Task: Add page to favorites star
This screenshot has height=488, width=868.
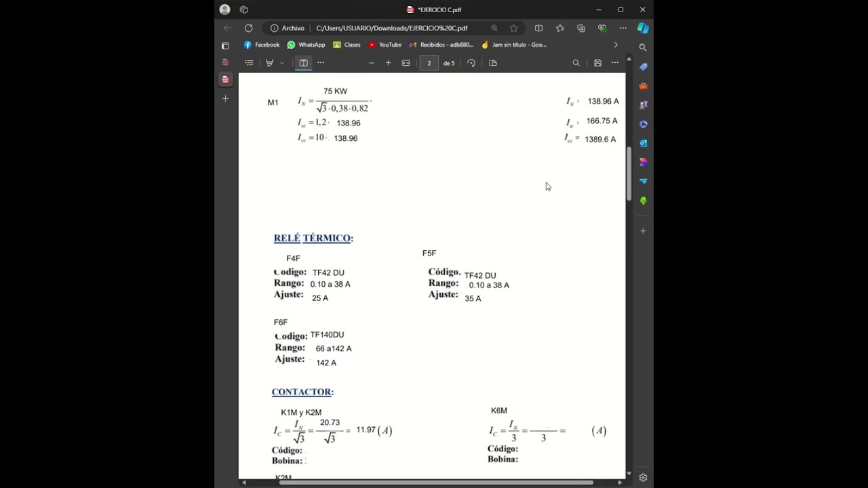Action: tap(514, 28)
